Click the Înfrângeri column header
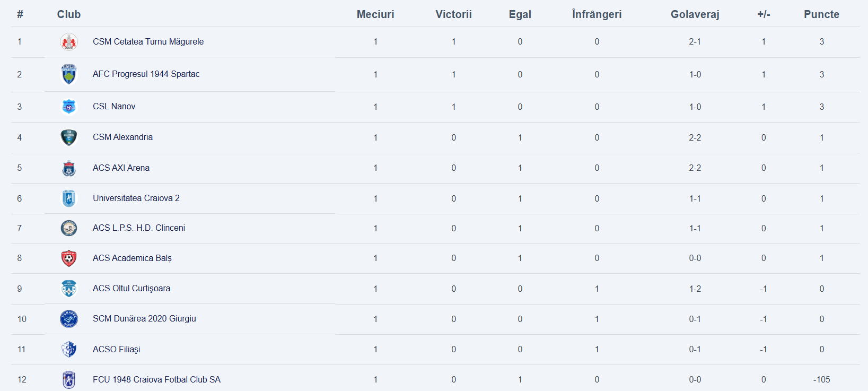The height and width of the screenshot is (391, 868). pos(597,14)
